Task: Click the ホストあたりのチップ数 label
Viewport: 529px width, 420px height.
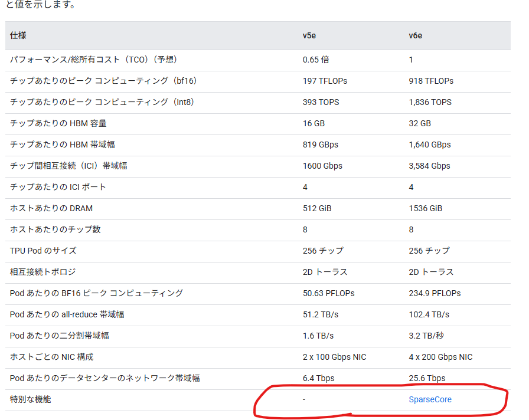Action: [x=55, y=229]
